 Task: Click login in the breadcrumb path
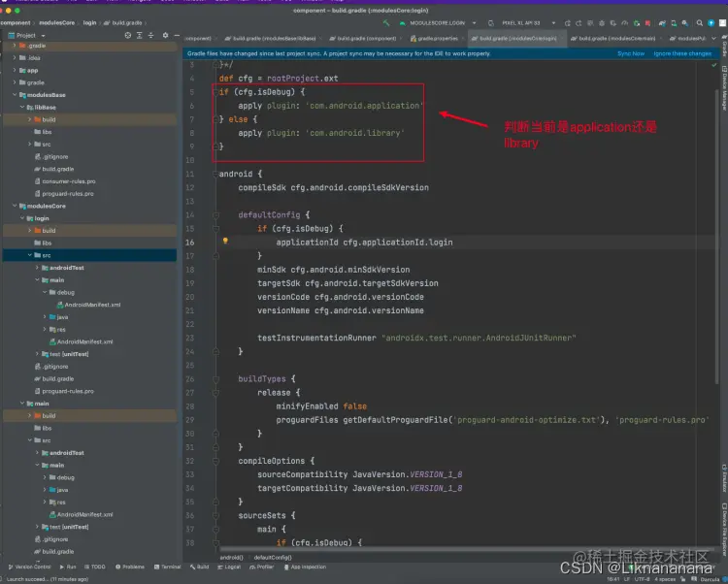click(x=89, y=22)
